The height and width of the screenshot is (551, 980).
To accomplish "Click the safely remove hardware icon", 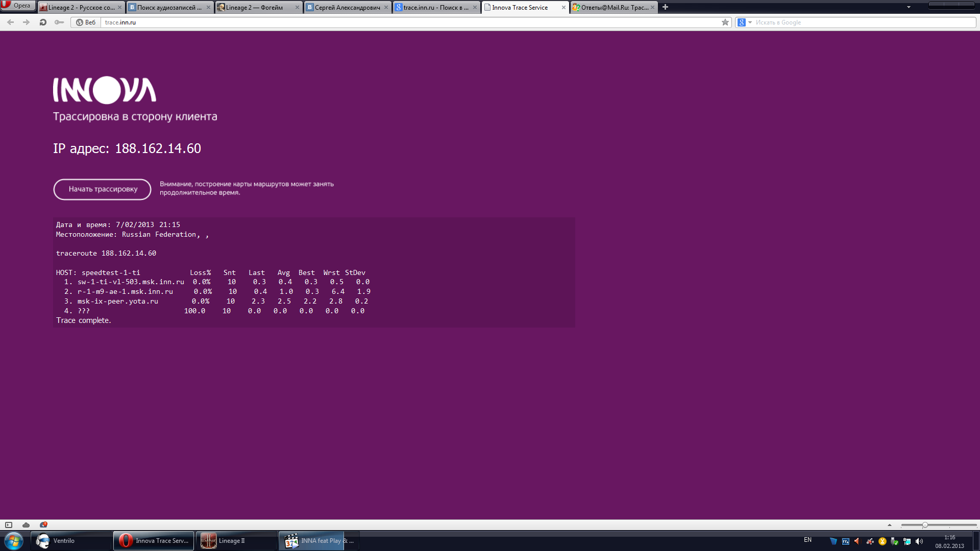I will (894, 541).
